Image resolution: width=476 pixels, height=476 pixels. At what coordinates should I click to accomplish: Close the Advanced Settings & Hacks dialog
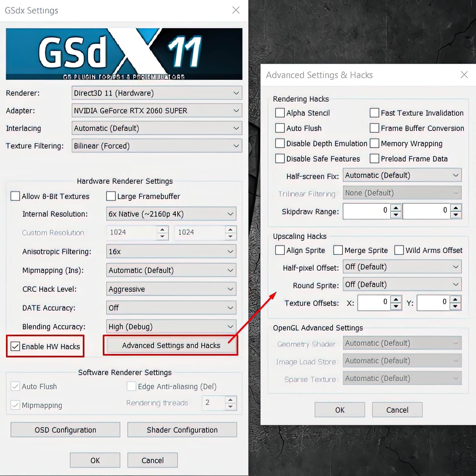pos(464,75)
